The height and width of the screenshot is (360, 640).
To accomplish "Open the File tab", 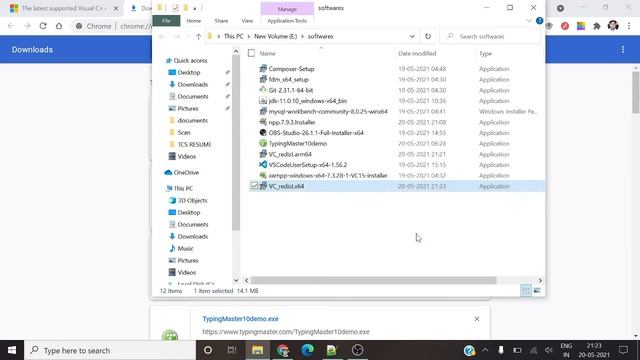I will pyautogui.click(x=166, y=20).
